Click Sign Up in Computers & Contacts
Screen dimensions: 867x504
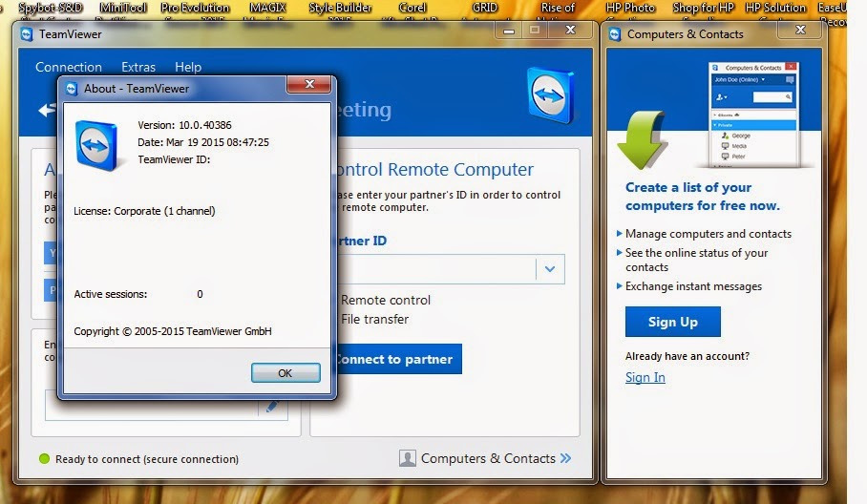click(x=673, y=322)
